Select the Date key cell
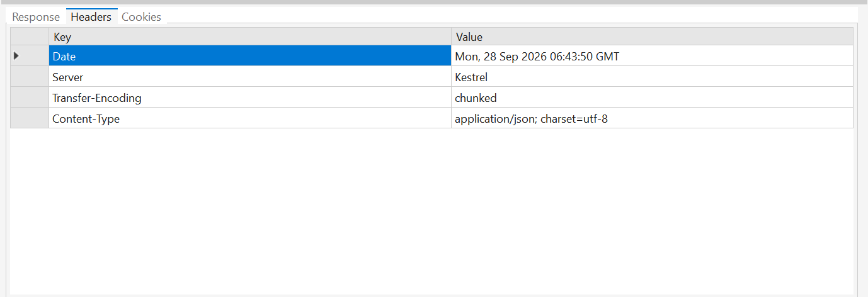Image resolution: width=868 pixels, height=297 pixels. point(250,56)
